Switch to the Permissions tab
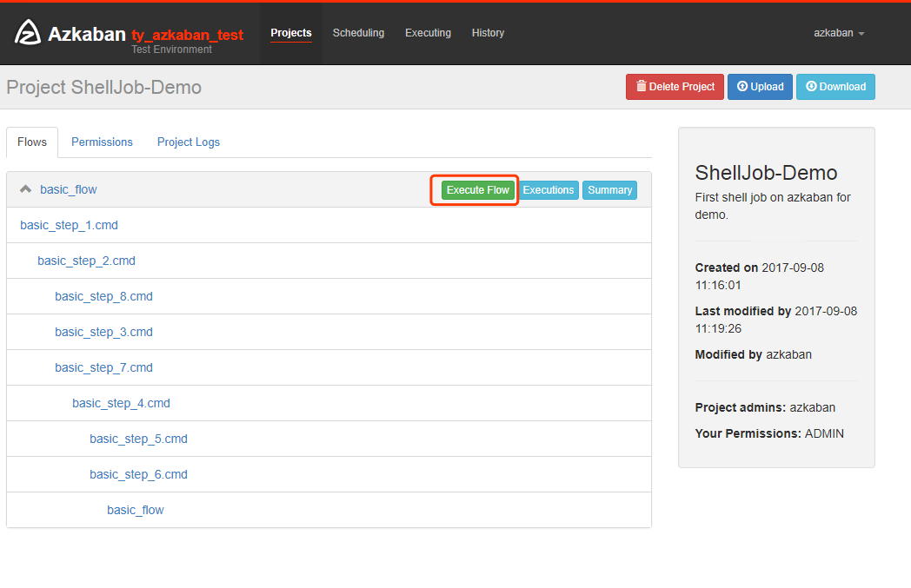Viewport: 911px width, 588px height. pos(102,142)
